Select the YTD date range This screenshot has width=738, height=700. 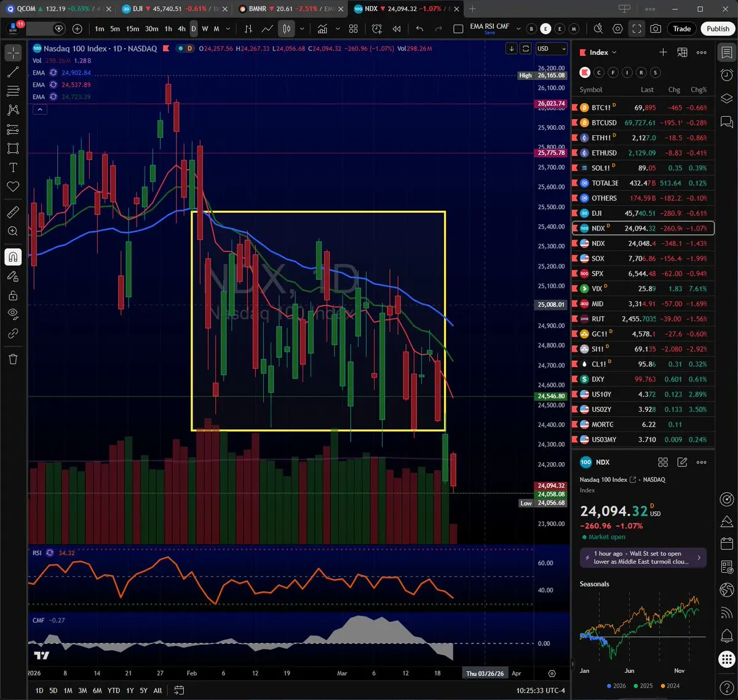pyautogui.click(x=113, y=690)
